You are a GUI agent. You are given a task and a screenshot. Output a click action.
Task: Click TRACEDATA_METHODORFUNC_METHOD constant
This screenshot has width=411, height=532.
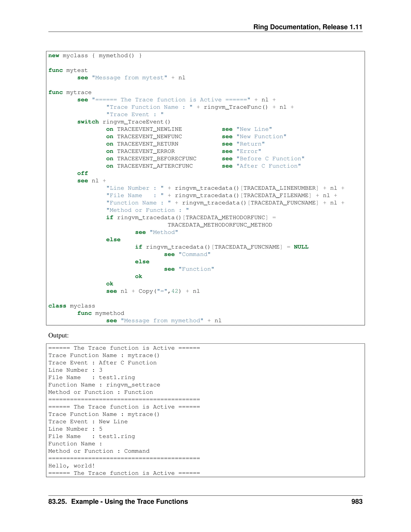220,225
